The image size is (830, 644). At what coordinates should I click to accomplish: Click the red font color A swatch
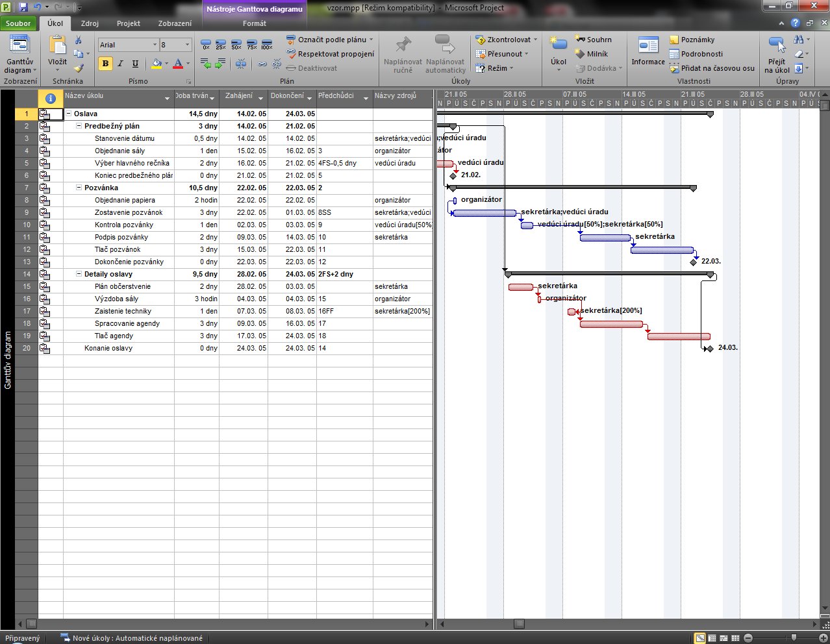click(x=178, y=64)
